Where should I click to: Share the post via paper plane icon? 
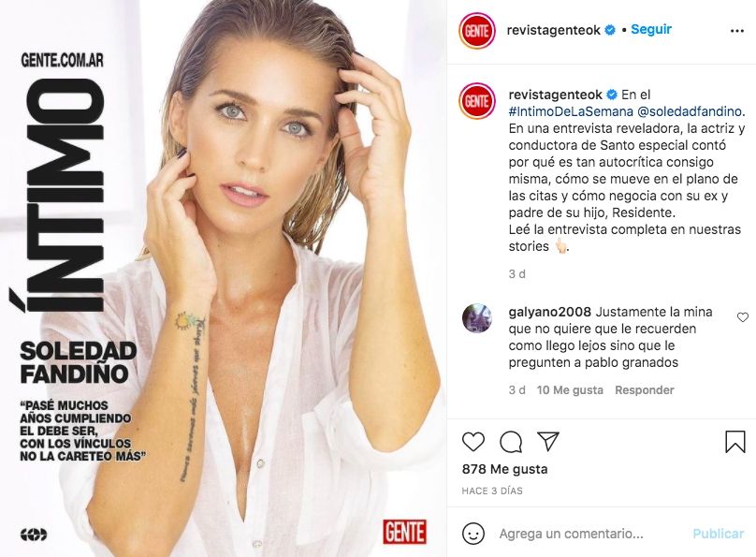[x=547, y=441]
